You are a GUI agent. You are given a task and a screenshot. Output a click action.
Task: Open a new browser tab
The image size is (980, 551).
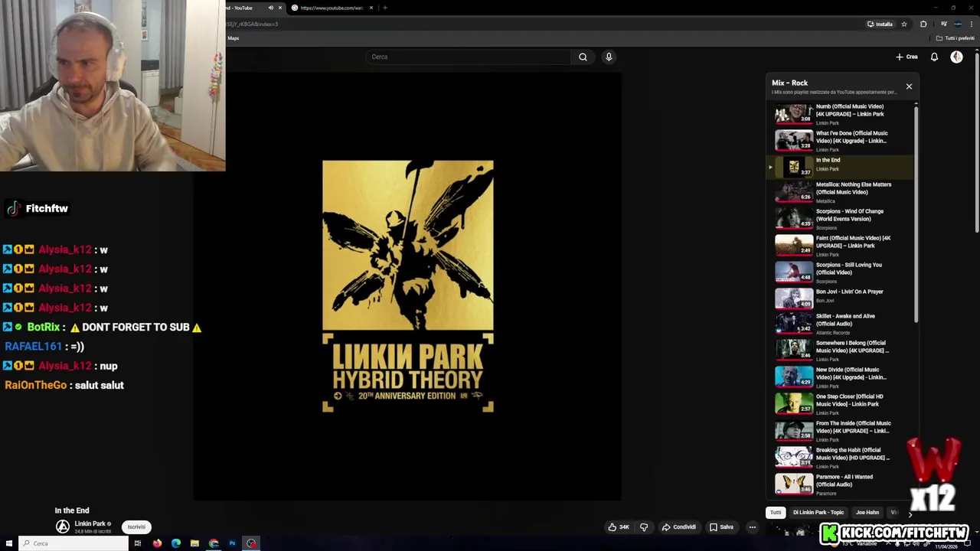click(384, 8)
